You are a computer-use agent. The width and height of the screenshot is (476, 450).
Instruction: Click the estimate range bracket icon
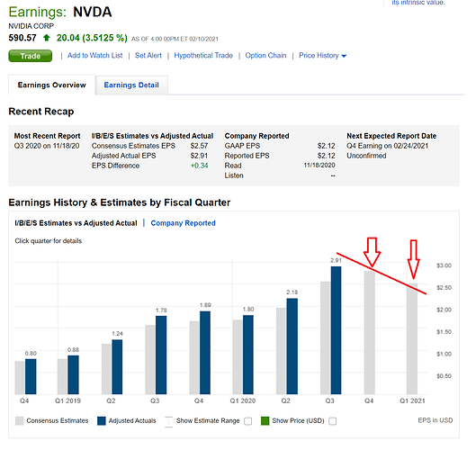(168, 422)
